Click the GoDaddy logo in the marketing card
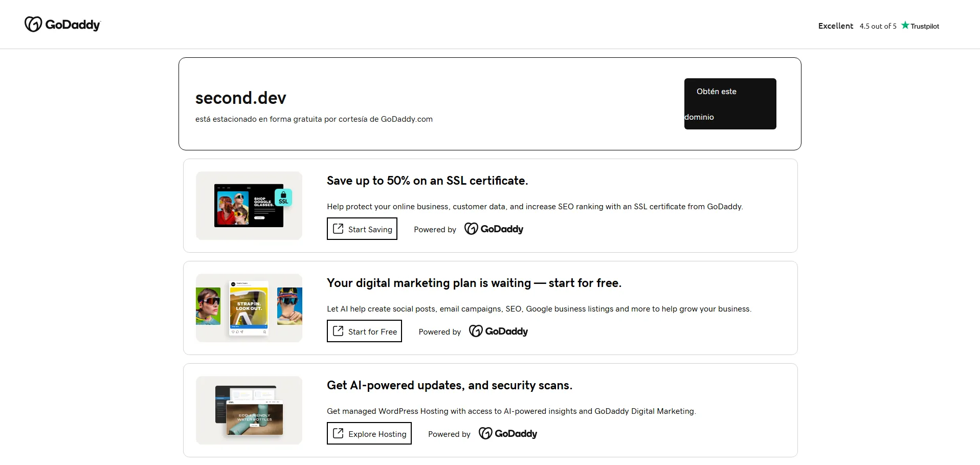980x465 pixels. [x=498, y=331]
